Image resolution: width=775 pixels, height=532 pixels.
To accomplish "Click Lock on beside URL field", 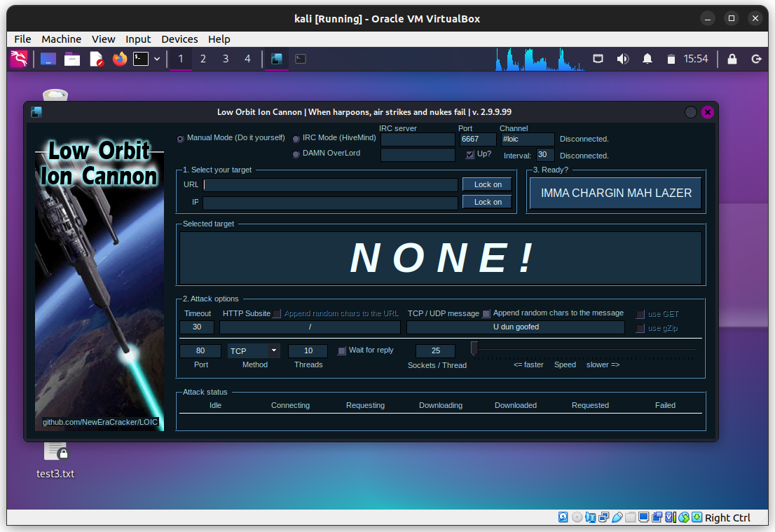I will (487, 184).
